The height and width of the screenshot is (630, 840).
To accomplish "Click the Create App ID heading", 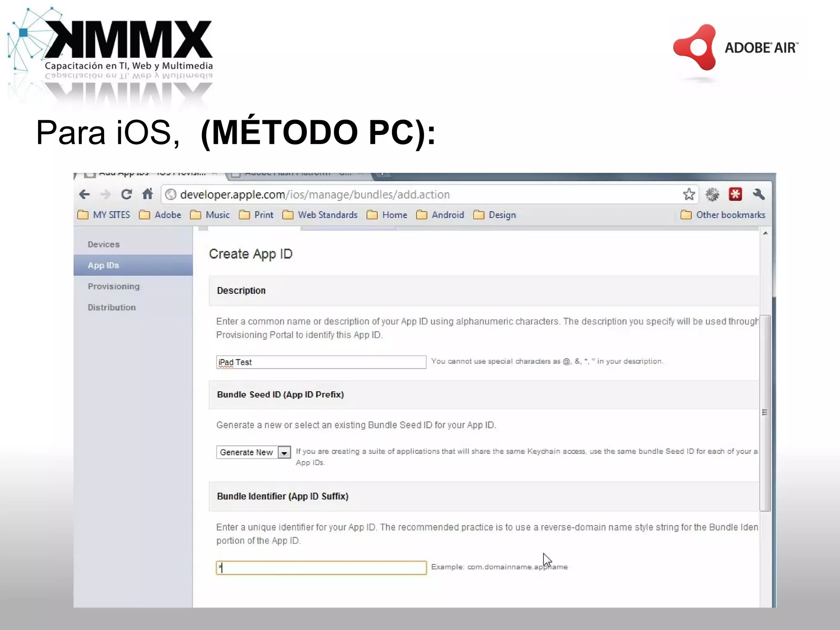I will point(251,254).
